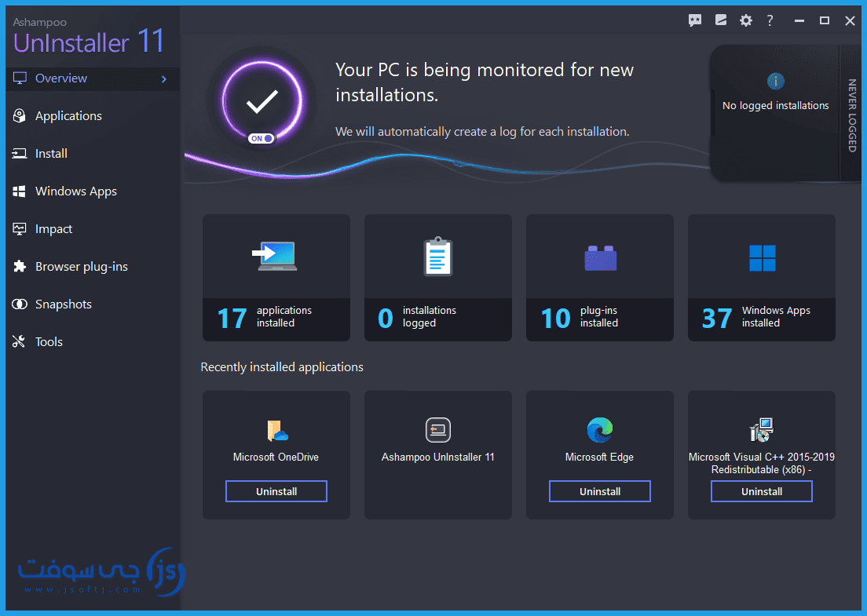Maximize the UnInstaller window

(825, 20)
